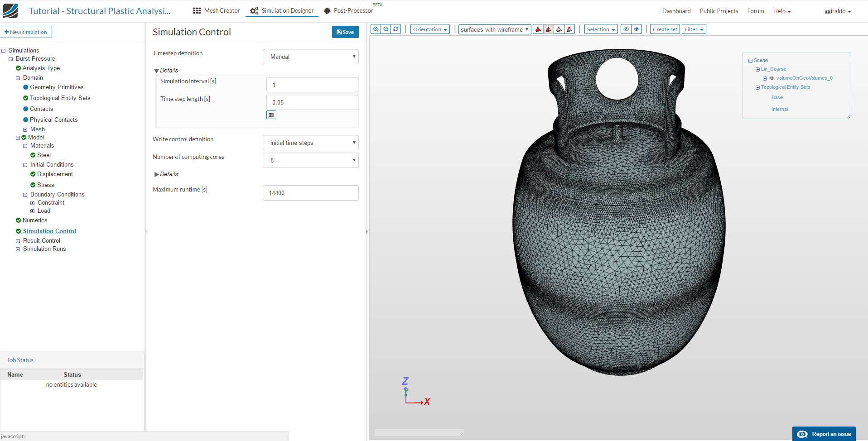This screenshot has width=868, height=441.
Task: Click the zoom in magnifier icon
Action: [376, 29]
